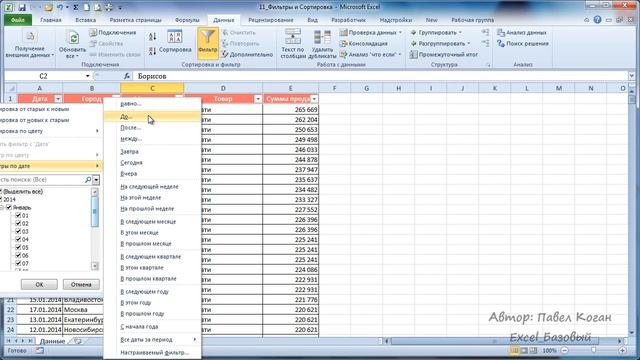This screenshot has height=360, width=640.
Task: Choose Настраиваемый фильтр...
Action: (x=152, y=352)
